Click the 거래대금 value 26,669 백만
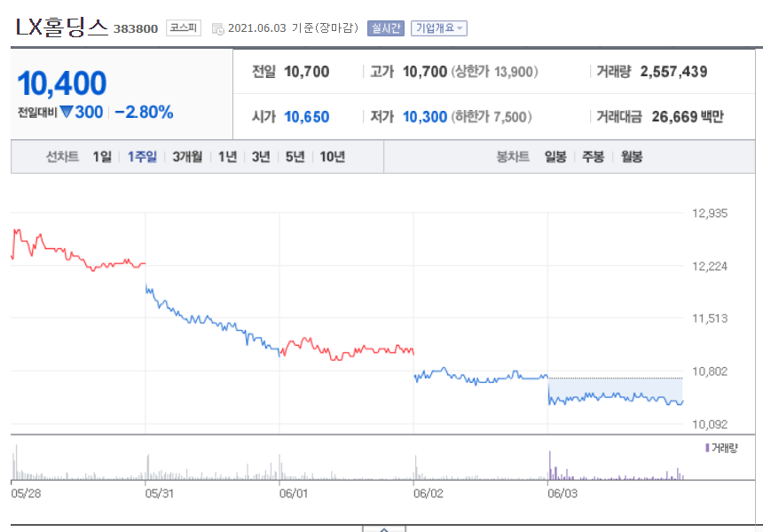The image size is (763, 532). tap(688, 117)
